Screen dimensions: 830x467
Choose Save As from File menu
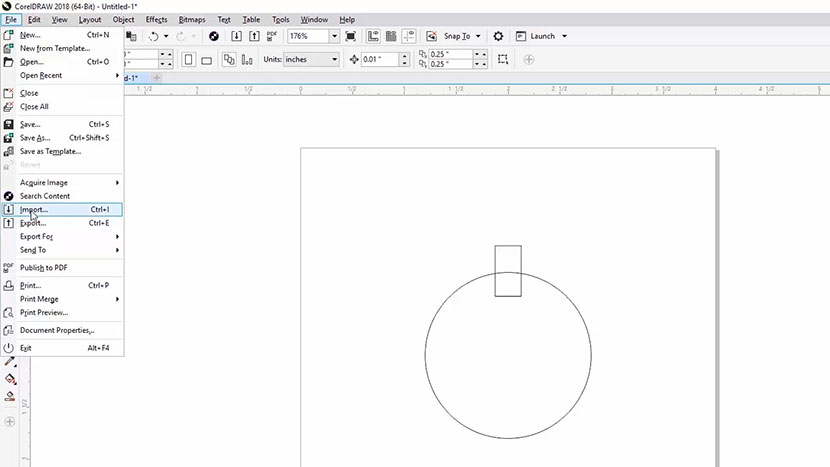[35, 138]
